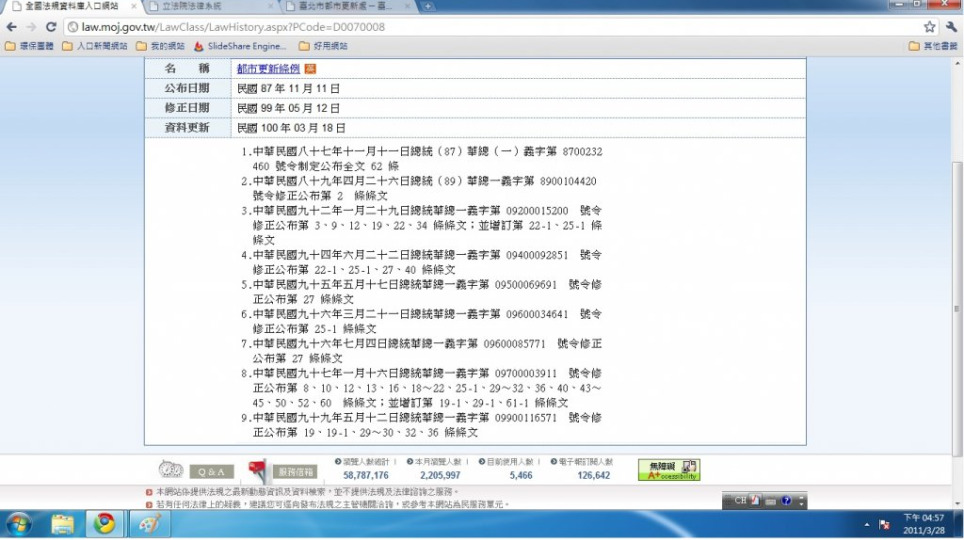This screenshot has width=964, height=540.
Task: Click the 服務信箱 mailbox button
Action: (x=294, y=471)
